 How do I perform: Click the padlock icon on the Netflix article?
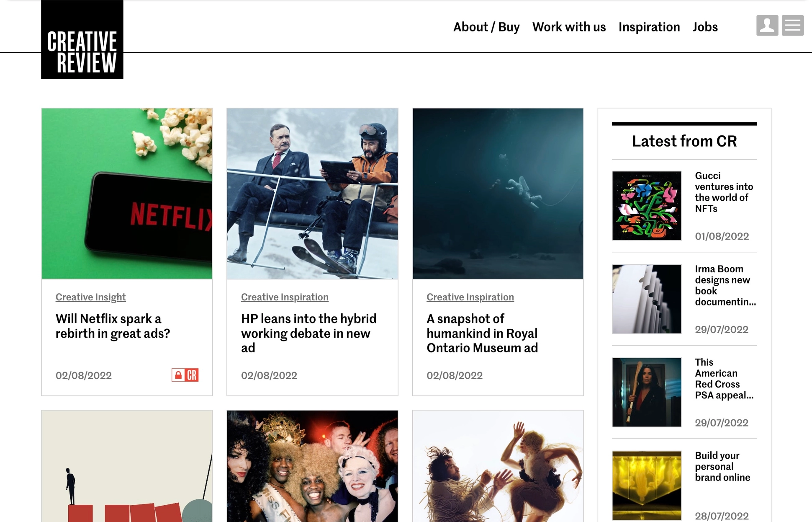pyautogui.click(x=177, y=376)
